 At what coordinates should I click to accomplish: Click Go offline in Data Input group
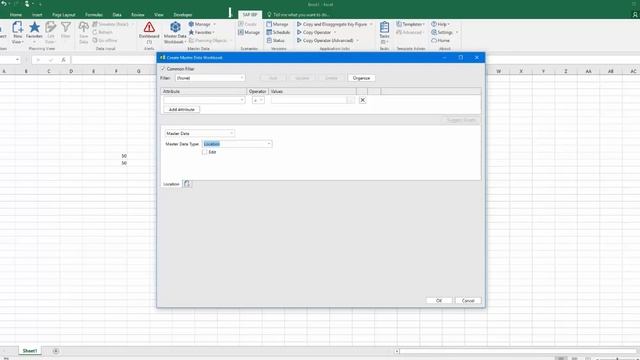(x=105, y=40)
